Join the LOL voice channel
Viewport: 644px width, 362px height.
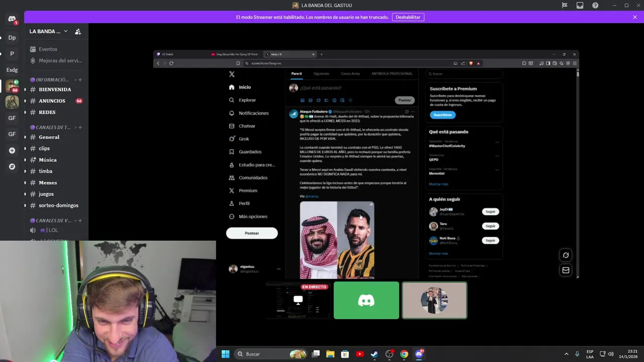point(56,230)
